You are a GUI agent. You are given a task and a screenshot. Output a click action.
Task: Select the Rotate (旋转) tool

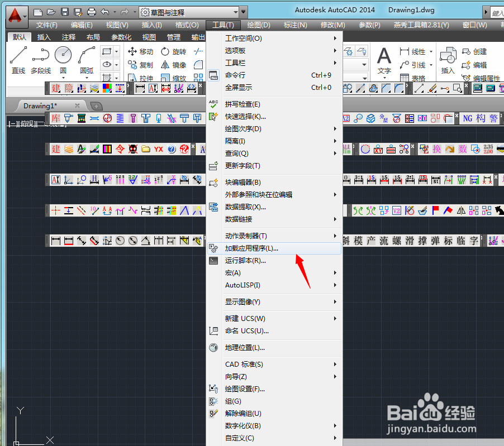pos(173,51)
